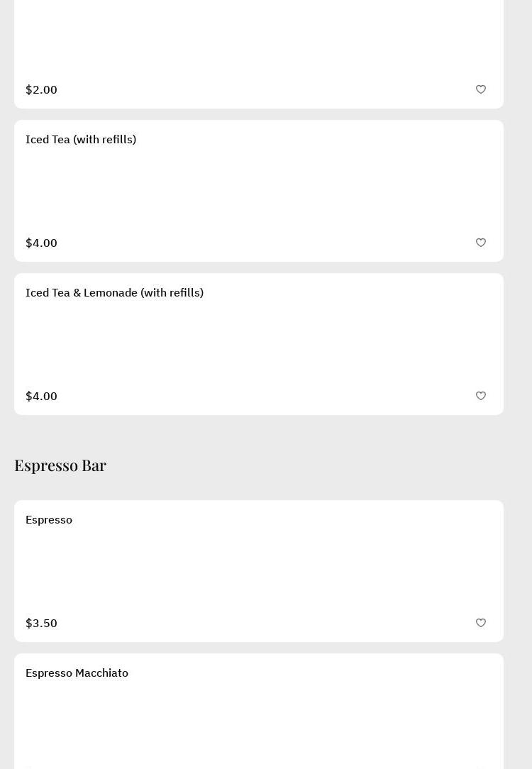Click the blank area inside the Espresso card
Screen dimensions: 532x769
tap(259, 570)
